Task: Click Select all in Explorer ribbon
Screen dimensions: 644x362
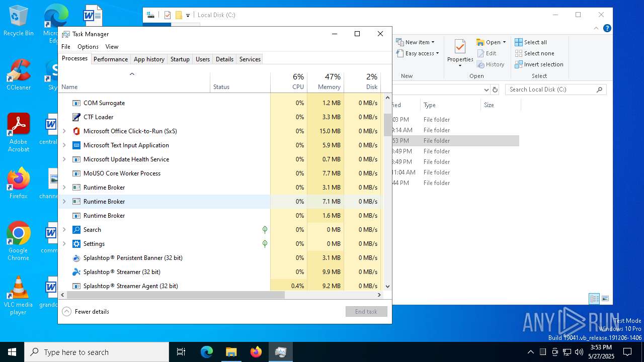Action: coord(531,42)
